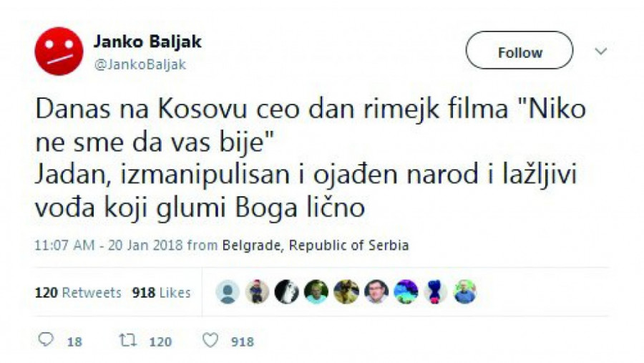Click the reply speech bubble icon

tap(46, 339)
